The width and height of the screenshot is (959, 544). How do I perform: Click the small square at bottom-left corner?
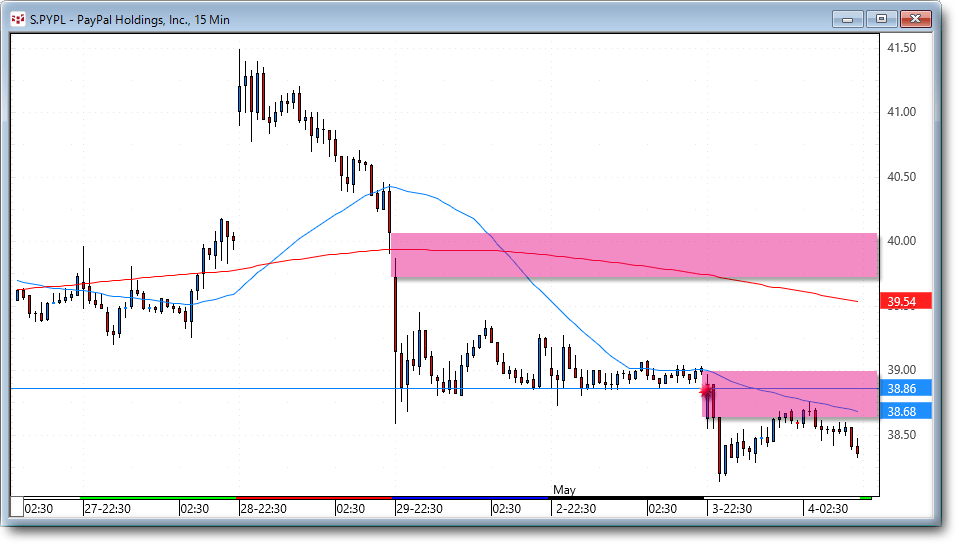(x=17, y=507)
